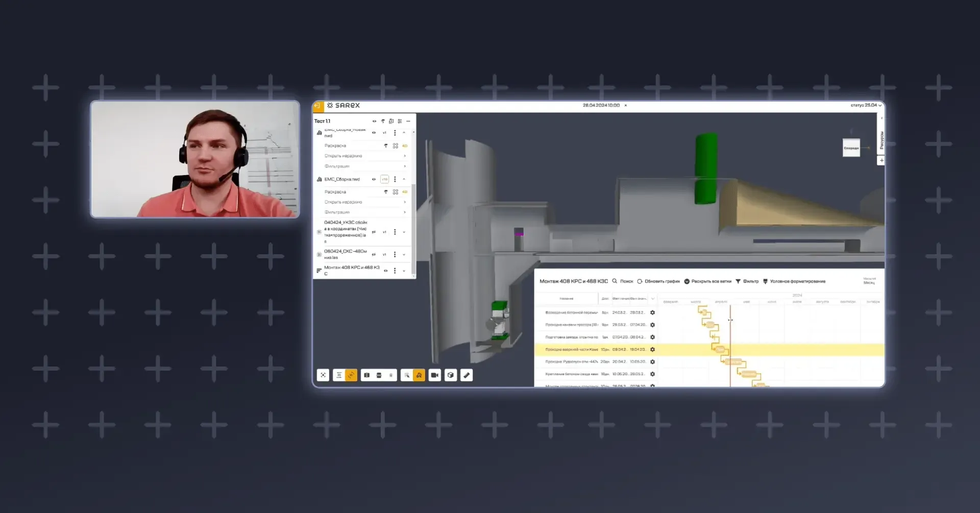Image resolution: width=980 pixels, height=513 pixels.
Task: Click the delete section trash icon
Action: (x=391, y=375)
